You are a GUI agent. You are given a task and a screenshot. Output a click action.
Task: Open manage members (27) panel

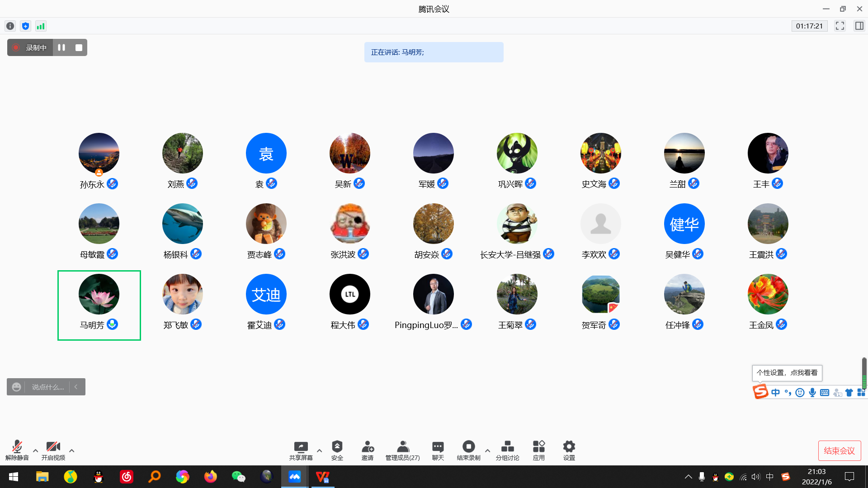click(402, 450)
